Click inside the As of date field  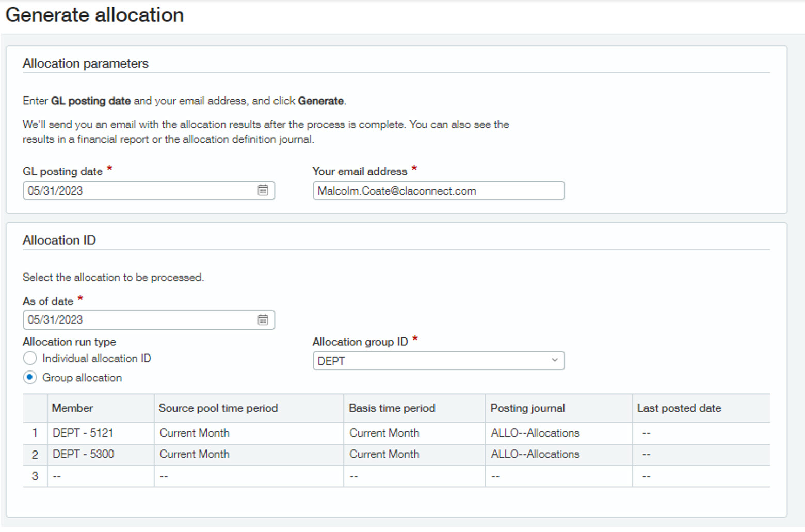tap(139, 320)
